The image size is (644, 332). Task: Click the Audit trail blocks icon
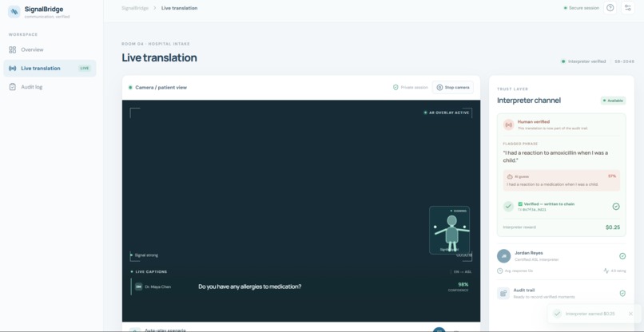(x=503, y=294)
